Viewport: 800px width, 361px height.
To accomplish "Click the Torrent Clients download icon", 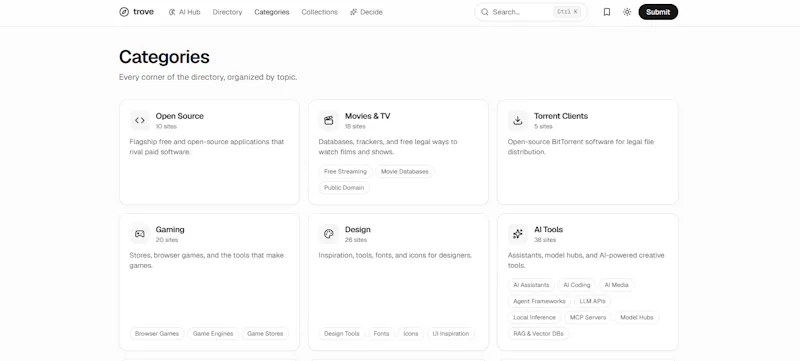I will [517, 121].
